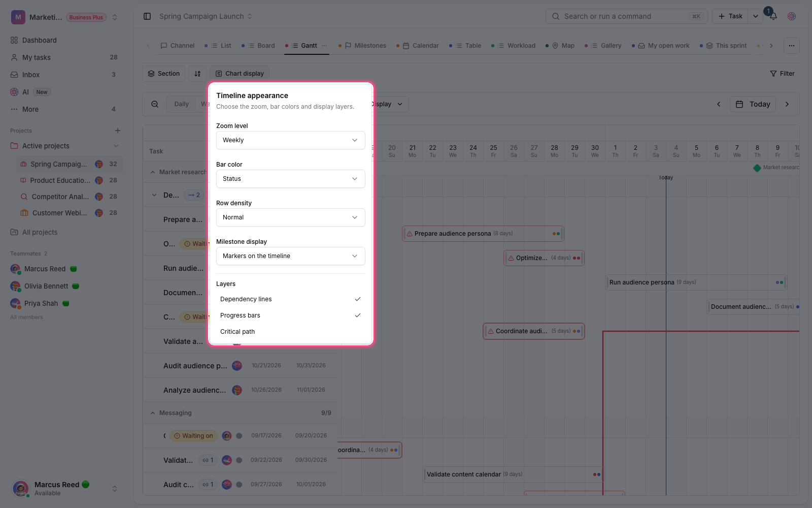This screenshot has height=508, width=812.
Task: Collapse the Messaging section
Action: click(x=153, y=413)
